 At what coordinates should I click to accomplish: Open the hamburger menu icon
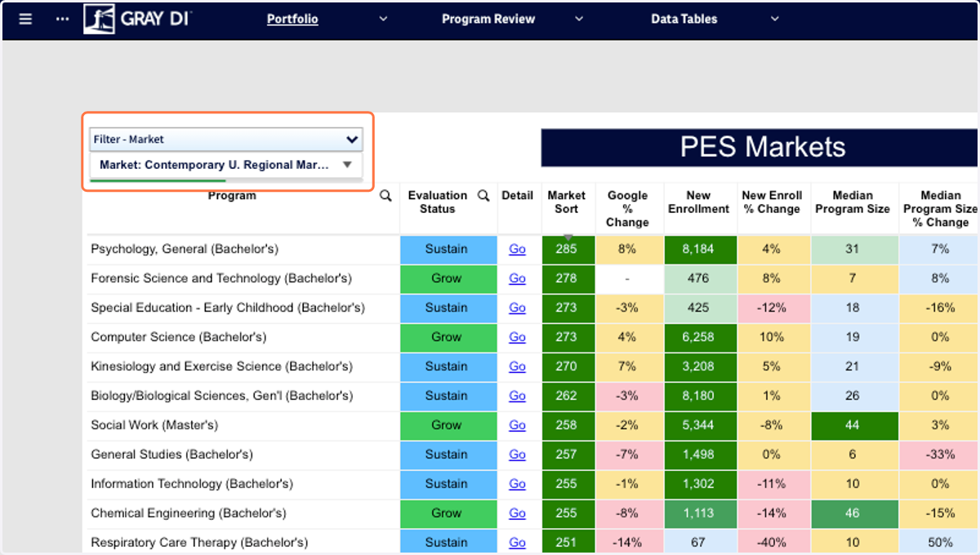point(25,19)
